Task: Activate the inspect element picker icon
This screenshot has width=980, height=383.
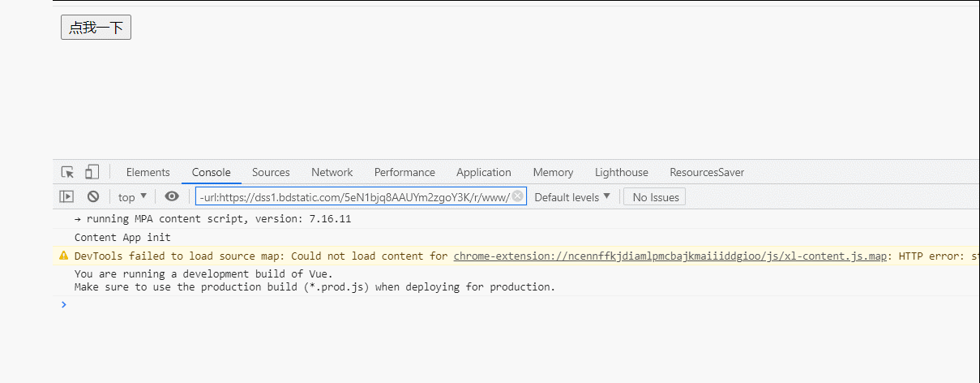Action: pos(68,172)
